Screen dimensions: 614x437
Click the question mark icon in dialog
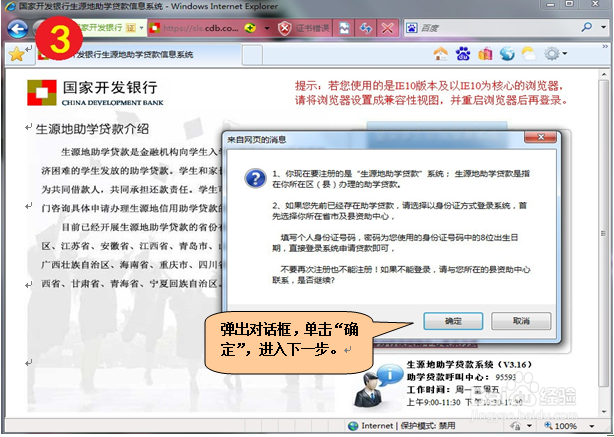255,179
